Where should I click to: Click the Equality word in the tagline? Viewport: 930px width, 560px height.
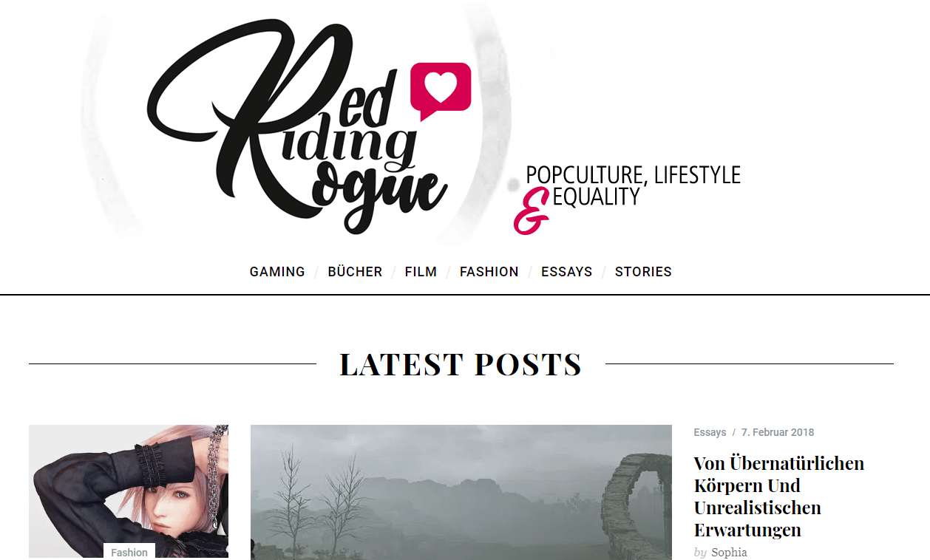tap(596, 197)
